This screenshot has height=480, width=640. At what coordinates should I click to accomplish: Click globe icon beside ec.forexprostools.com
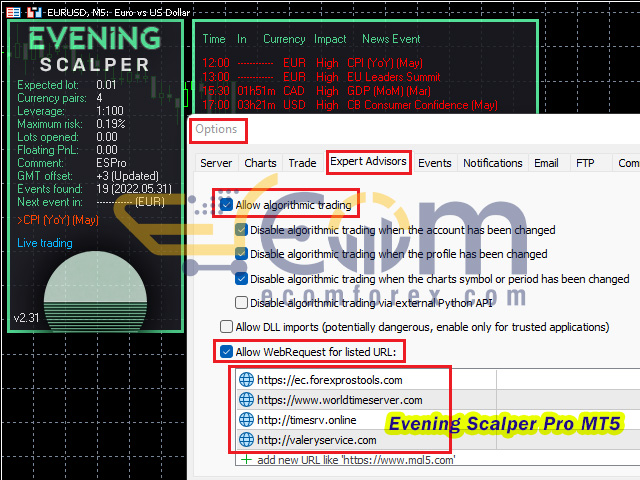click(246, 380)
